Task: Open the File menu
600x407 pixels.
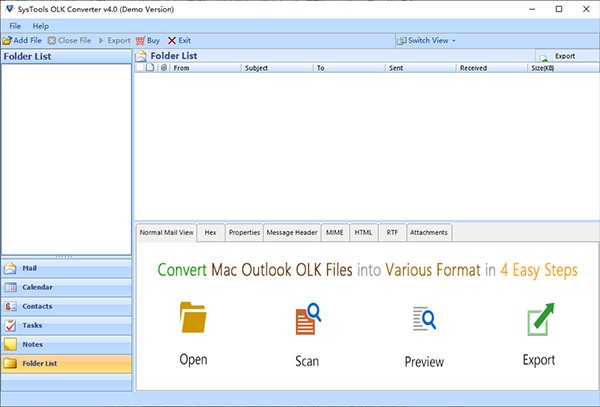Action: point(15,26)
